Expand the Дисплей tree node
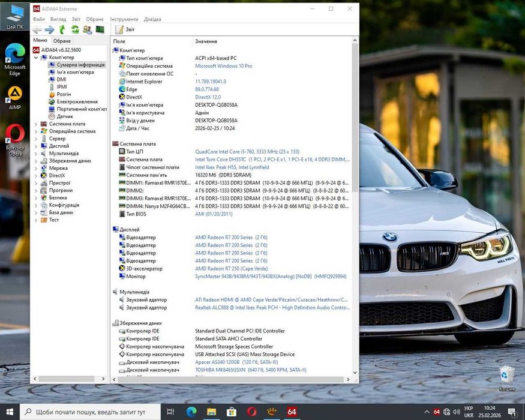Image resolution: width=525 pixels, height=420 pixels. click(x=36, y=146)
